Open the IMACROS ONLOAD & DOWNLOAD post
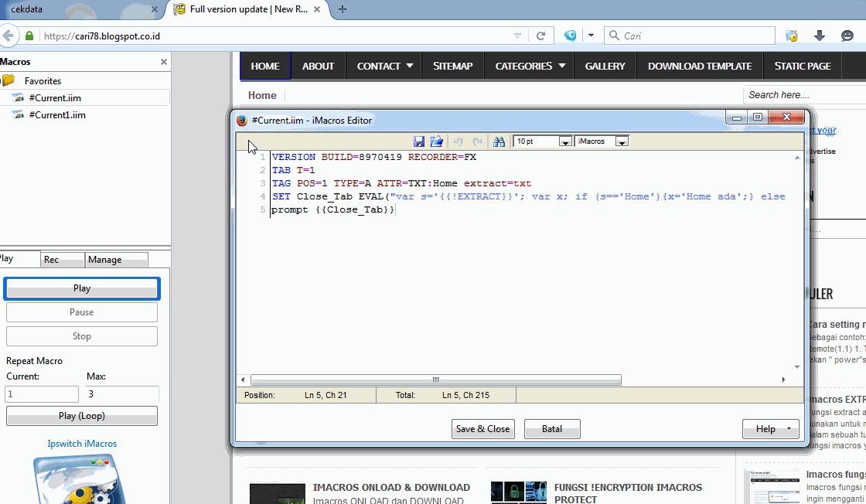The image size is (866, 504). click(x=391, y=488)
